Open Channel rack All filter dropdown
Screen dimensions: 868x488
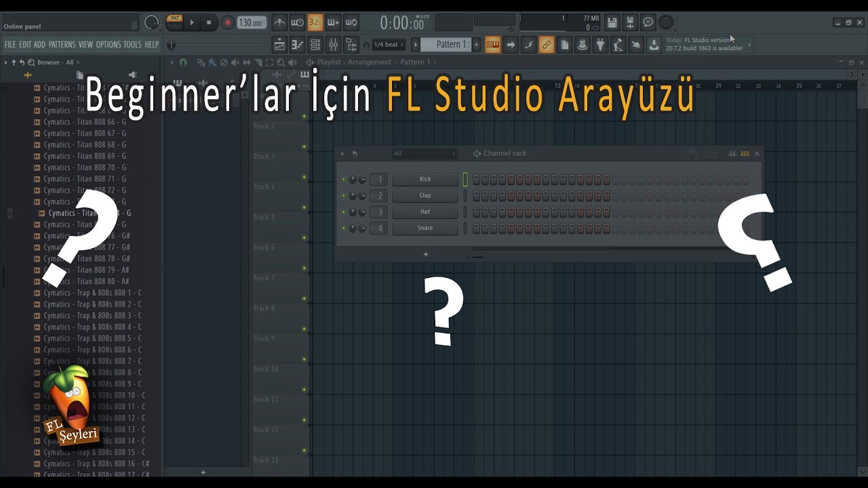[425, 154]
